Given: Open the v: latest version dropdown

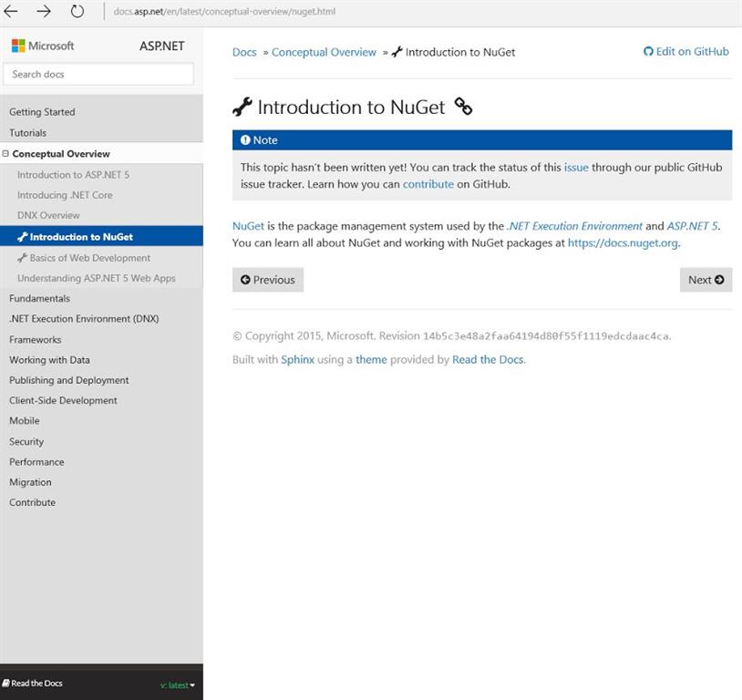Looking at the screenshot, I should pos(178,685).
